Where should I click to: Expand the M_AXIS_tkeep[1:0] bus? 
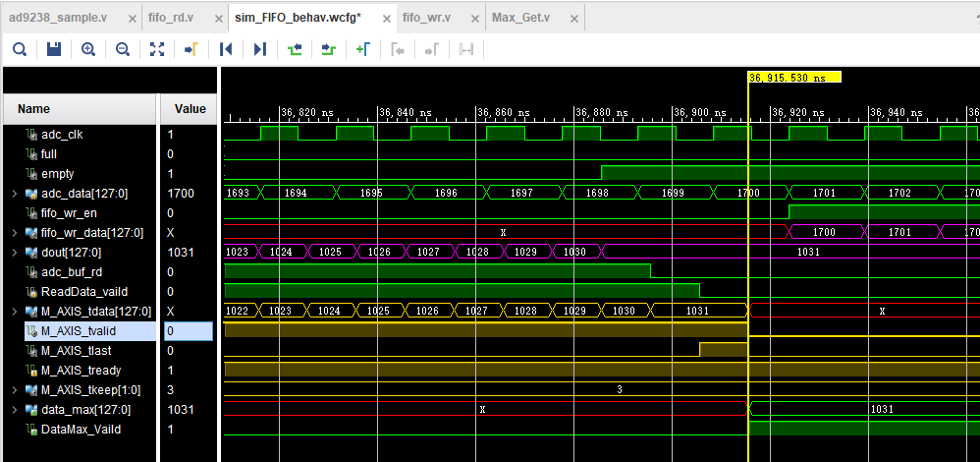pos(15,390)
